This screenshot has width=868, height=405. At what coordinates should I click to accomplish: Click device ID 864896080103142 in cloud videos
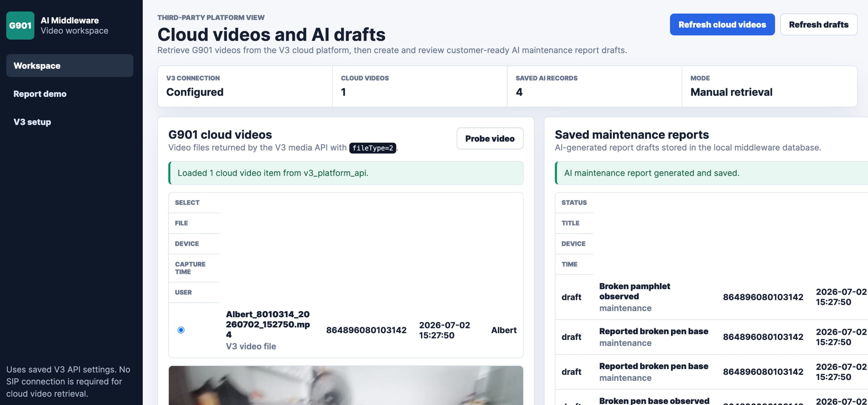[x=366, y=330]
